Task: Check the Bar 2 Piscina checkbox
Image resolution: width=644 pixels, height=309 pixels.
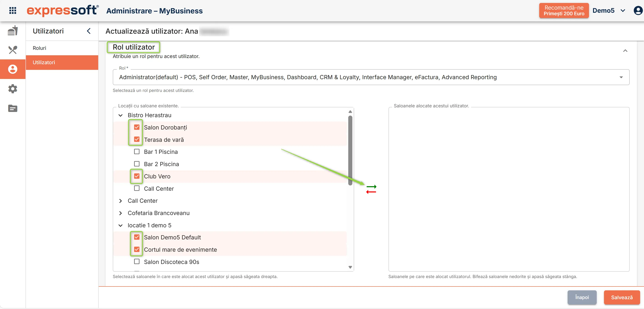Action: coord(137,164)
